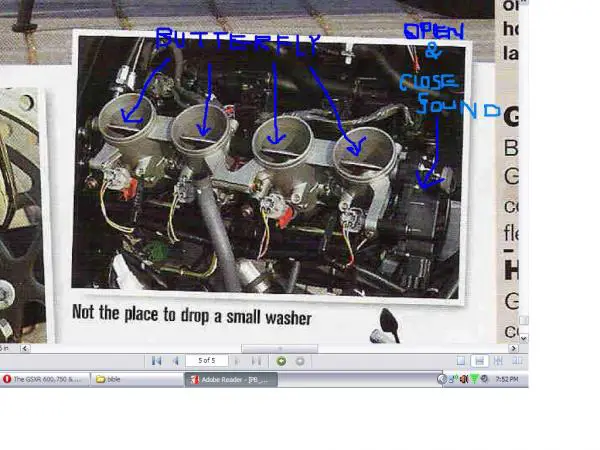Viewport: 600px width, 450px height.
Task: Go to the first page of the document
Action: [x=156, y=360]
